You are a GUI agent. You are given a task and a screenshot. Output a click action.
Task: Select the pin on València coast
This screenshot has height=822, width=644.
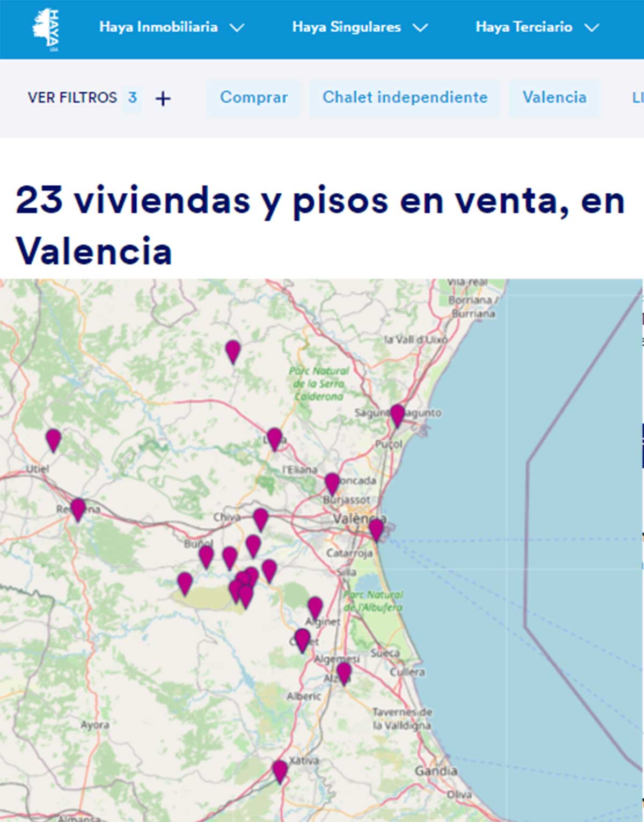click(x=376, y=529)
